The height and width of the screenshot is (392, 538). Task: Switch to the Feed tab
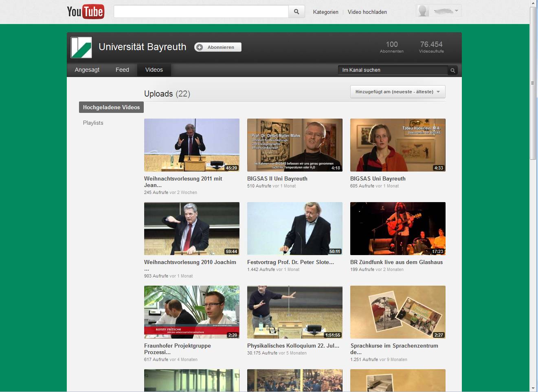pos(122,70)
